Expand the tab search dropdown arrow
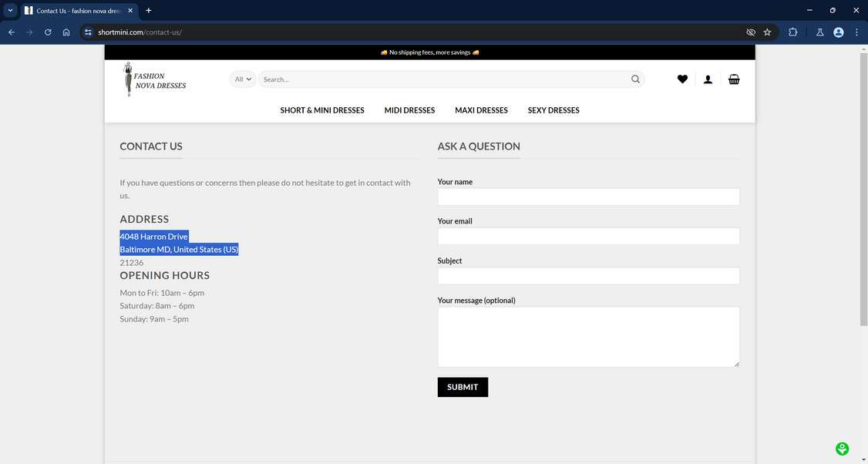Screen dimensions: 868x464 point(10,11)
